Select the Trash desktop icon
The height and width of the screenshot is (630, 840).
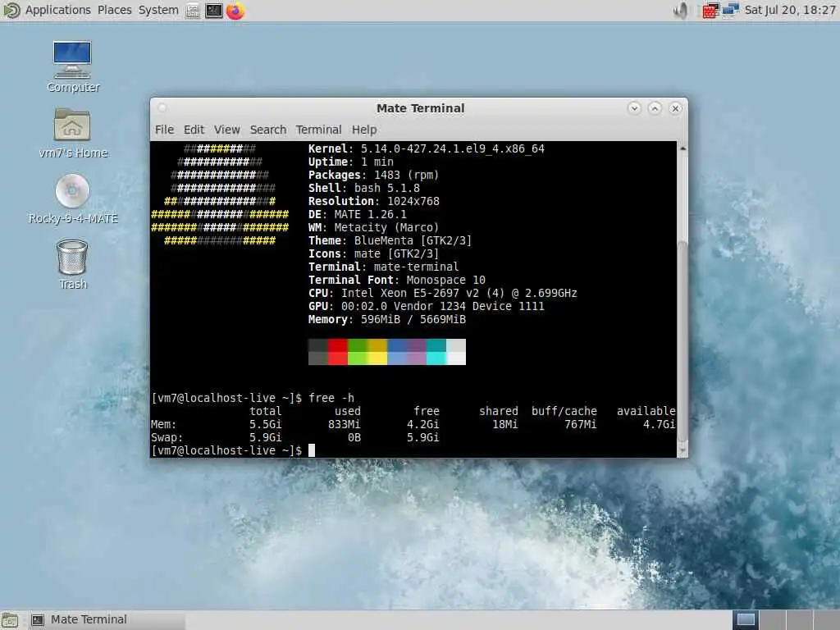tap(72, 264)
